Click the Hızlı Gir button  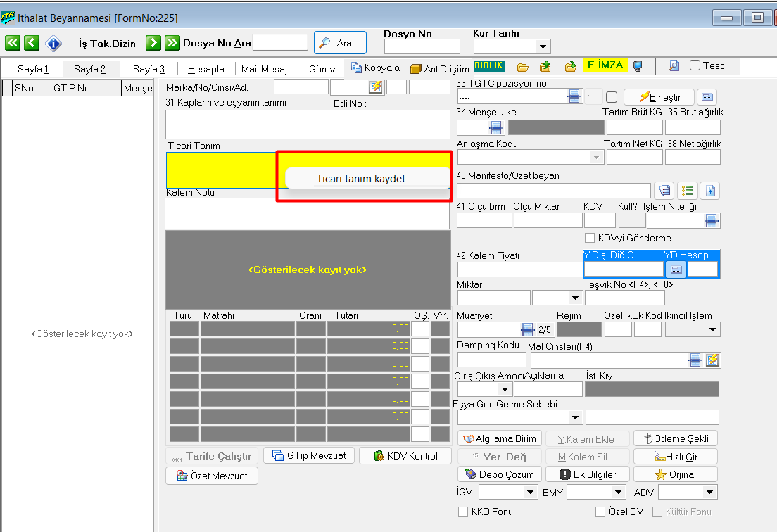click(x=676, y=457)
